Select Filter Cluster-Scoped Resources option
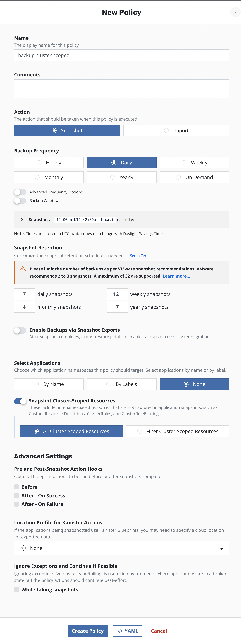Screen dimensions: 241x644 tap(178, 431)
